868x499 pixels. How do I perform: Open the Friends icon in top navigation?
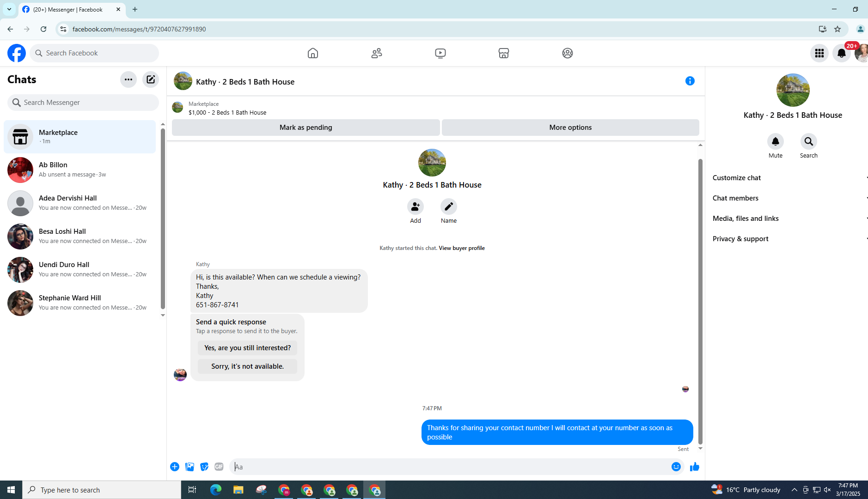tap(377, 53)
